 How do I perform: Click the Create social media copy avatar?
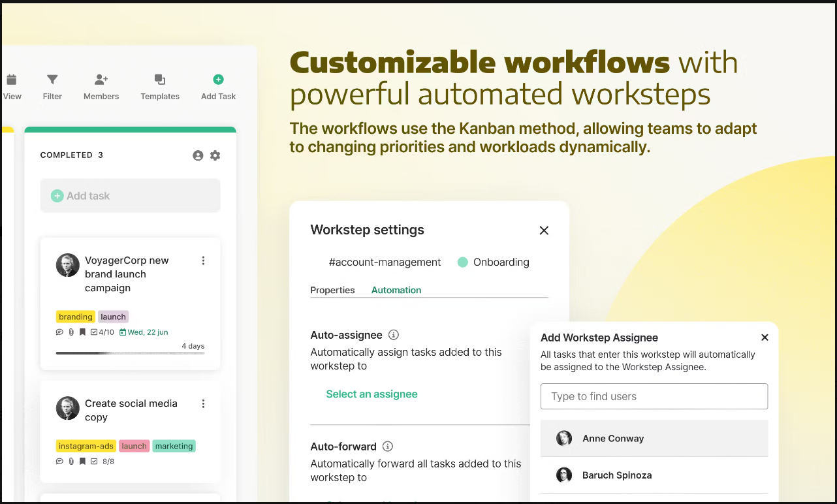click(x=68, y=408)
